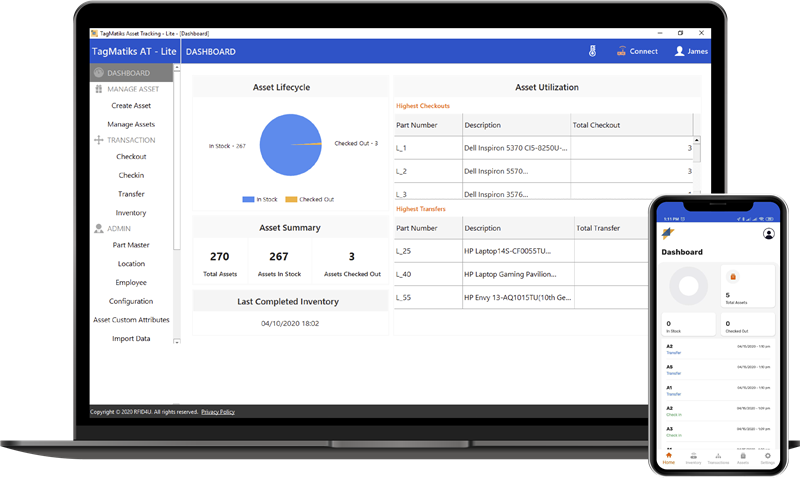The height and width of the screenshot is (478, 800).
Task: Open Inventory in desktop sidebar
Action: point(131,213)
